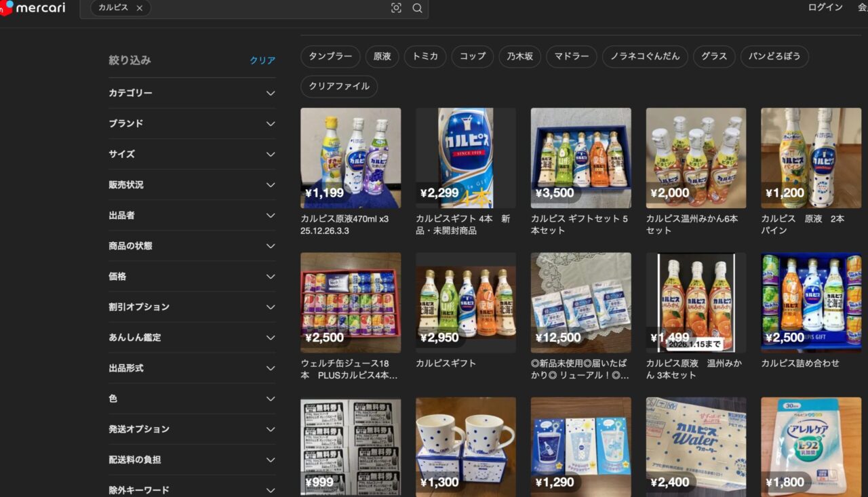Select the コップ keyword chip
868x497 pixels.
(473, 56)
